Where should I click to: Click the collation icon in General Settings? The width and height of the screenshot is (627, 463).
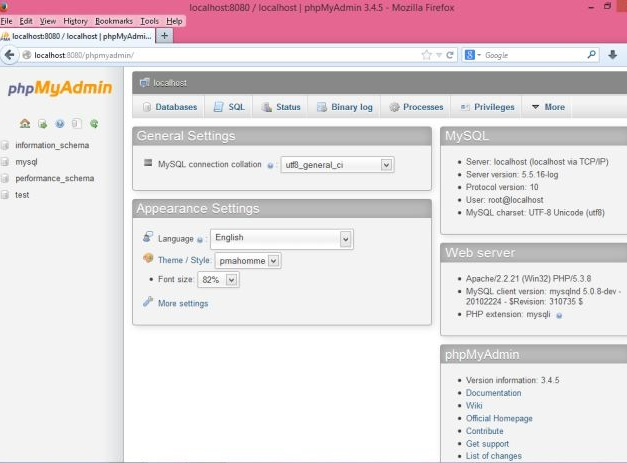coord(148,162)
